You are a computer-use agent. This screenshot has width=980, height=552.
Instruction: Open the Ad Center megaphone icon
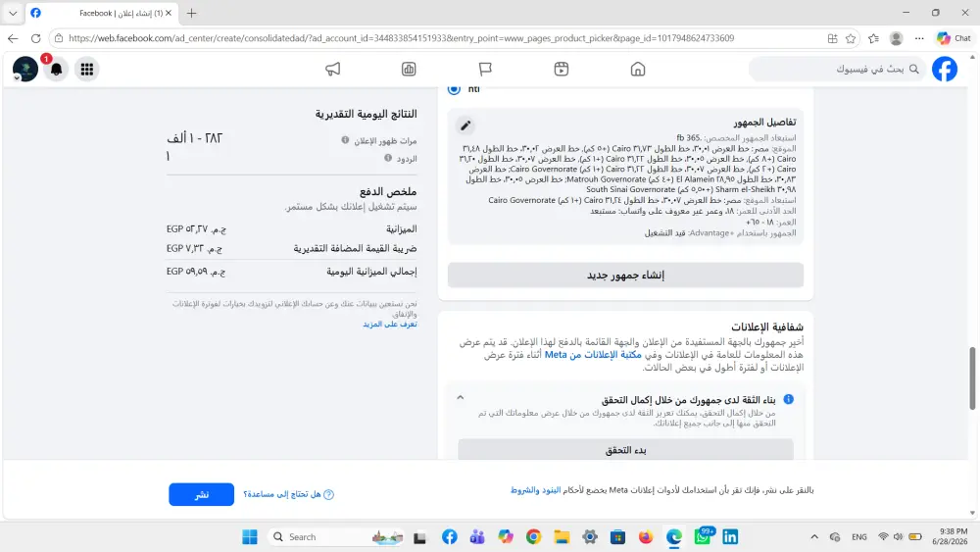[x=332, y=70]
